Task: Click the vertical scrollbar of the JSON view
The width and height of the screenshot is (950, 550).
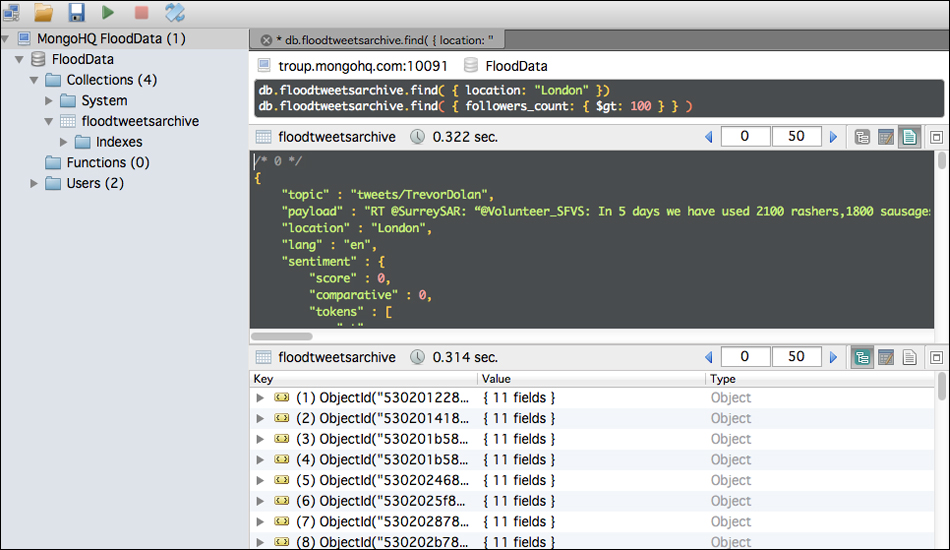Action: [941, 160]
